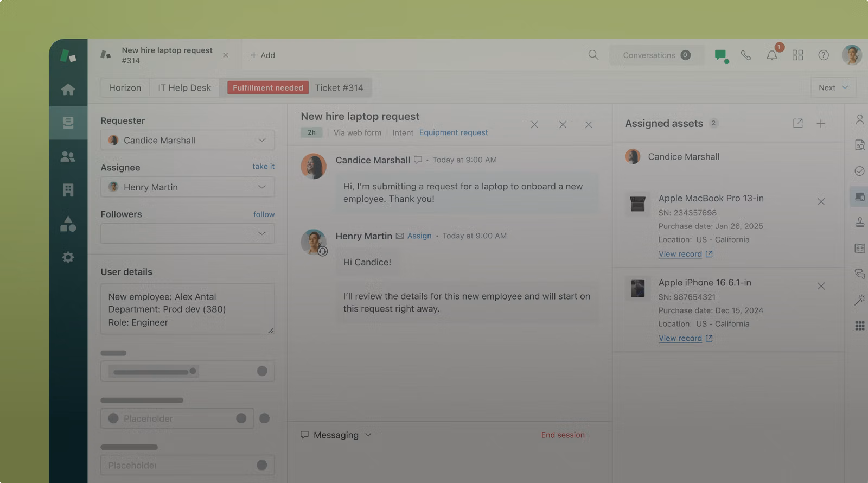Open the Admin settings gear icon
Image resolution: width=868 pixels, height=483 pixels.
pyautogui.click(x=68, y=257)
